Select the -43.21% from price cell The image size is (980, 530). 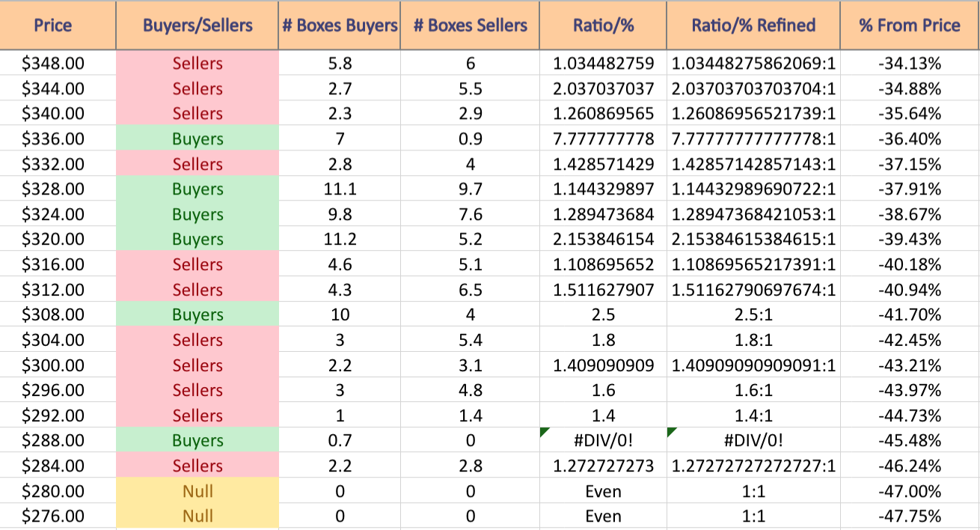pyautogui.click(x=910, y=365)
